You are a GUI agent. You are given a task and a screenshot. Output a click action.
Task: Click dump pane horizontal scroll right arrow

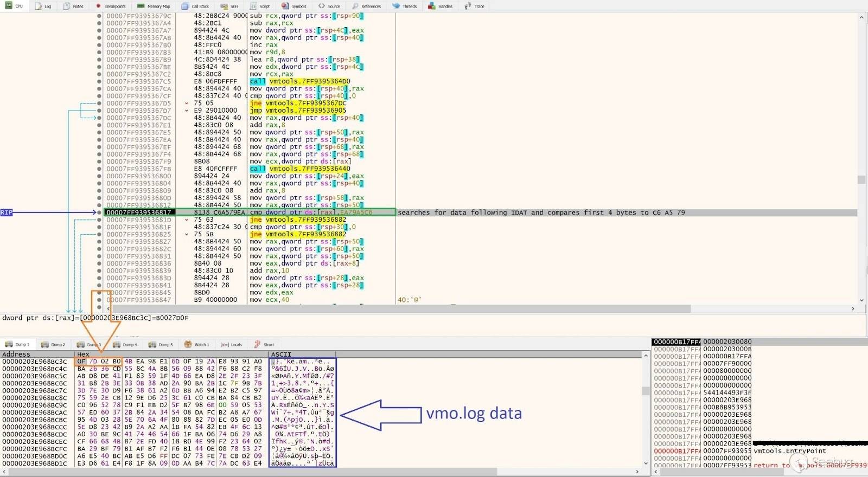click(x=637, y=472)
